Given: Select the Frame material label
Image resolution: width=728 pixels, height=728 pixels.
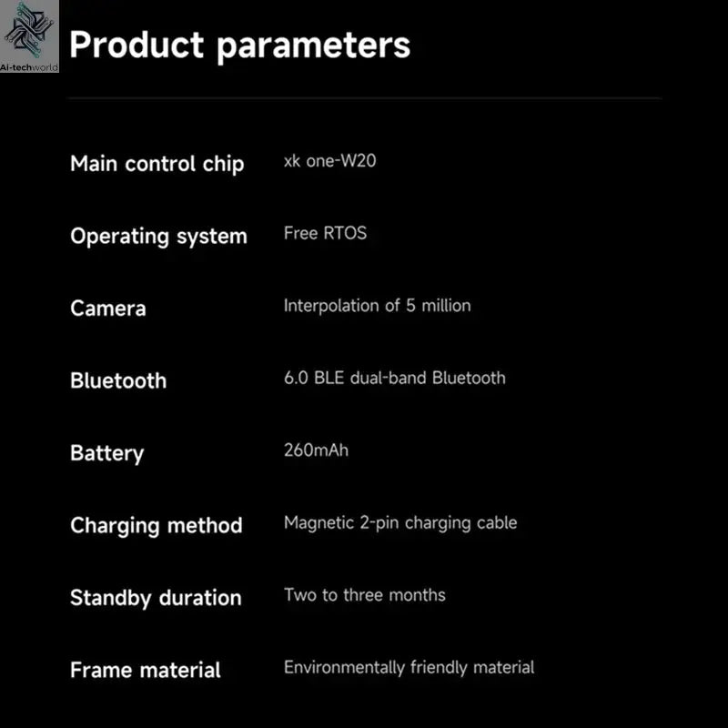Looking at the screenshot, I should [145, 671].
